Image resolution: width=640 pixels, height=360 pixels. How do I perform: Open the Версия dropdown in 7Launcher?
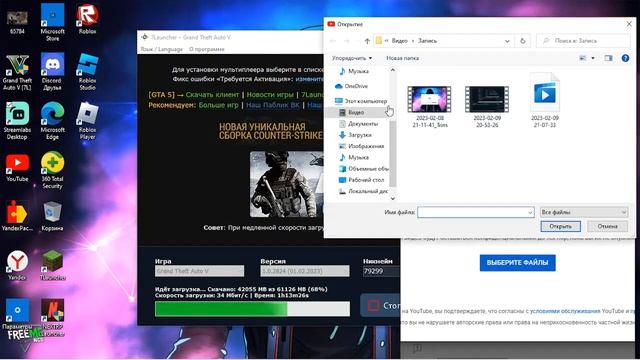coord(304,271)
